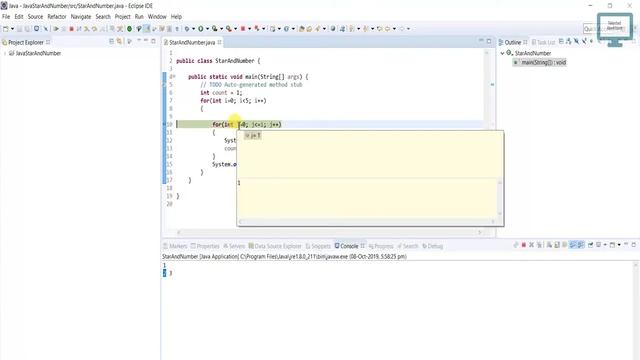This screenshot has height=360, width=640.
Task: Open the Run menu
Action: tap(139, 17)
